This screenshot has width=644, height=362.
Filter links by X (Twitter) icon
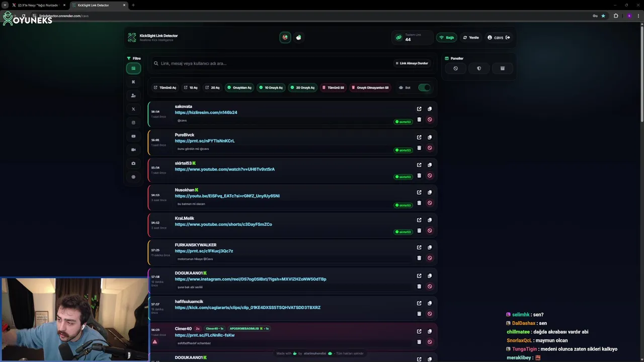[x=133, y=109]
